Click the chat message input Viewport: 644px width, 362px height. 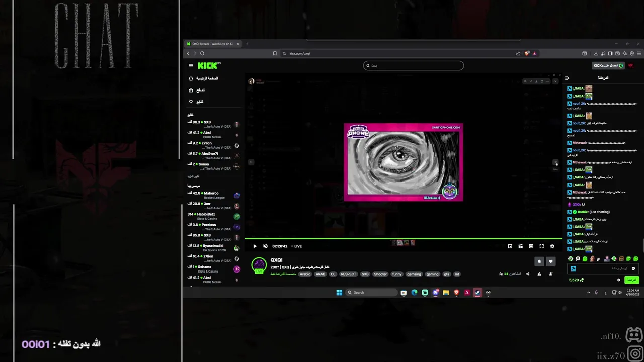(x=603, y=268)
